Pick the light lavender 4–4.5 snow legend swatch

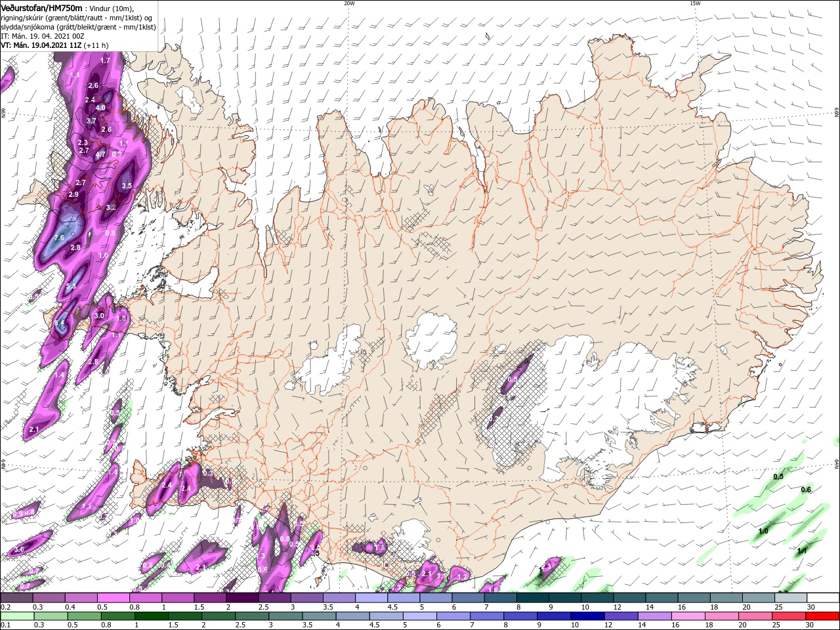(370, 598)
